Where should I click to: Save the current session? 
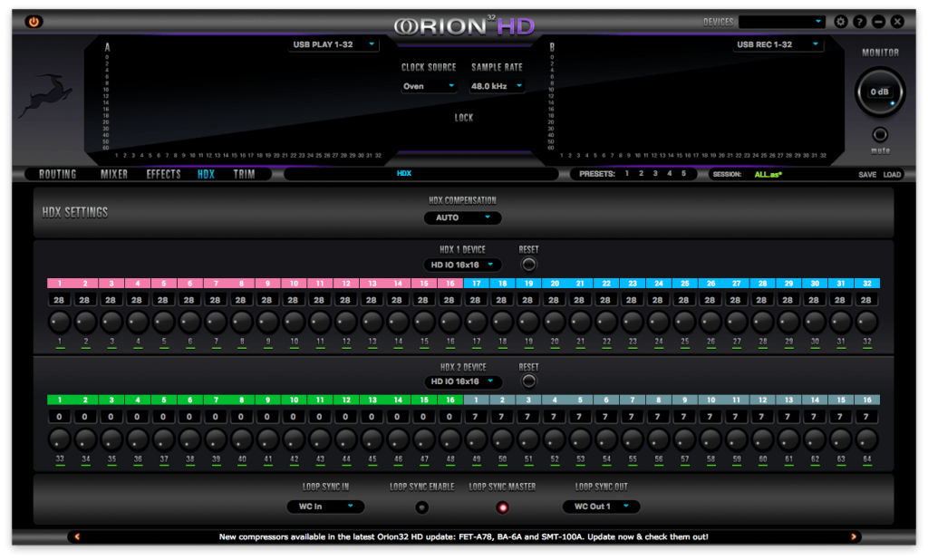coord(867,175)
